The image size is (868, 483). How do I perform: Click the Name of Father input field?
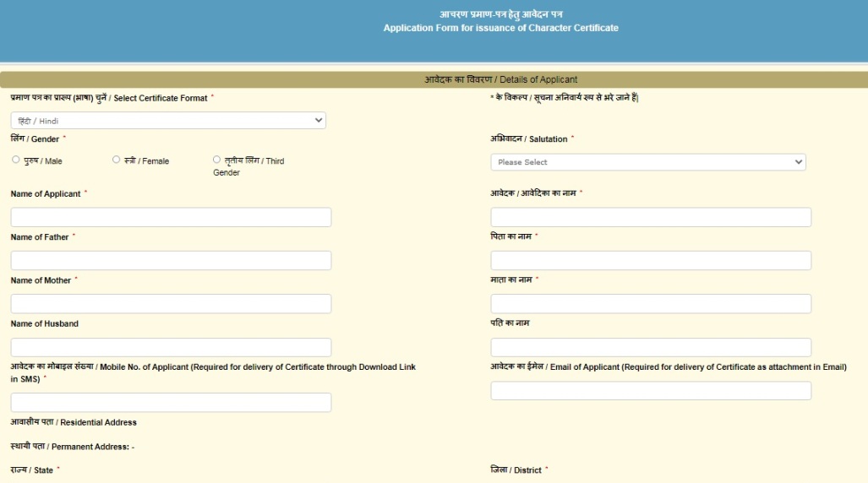171,260
